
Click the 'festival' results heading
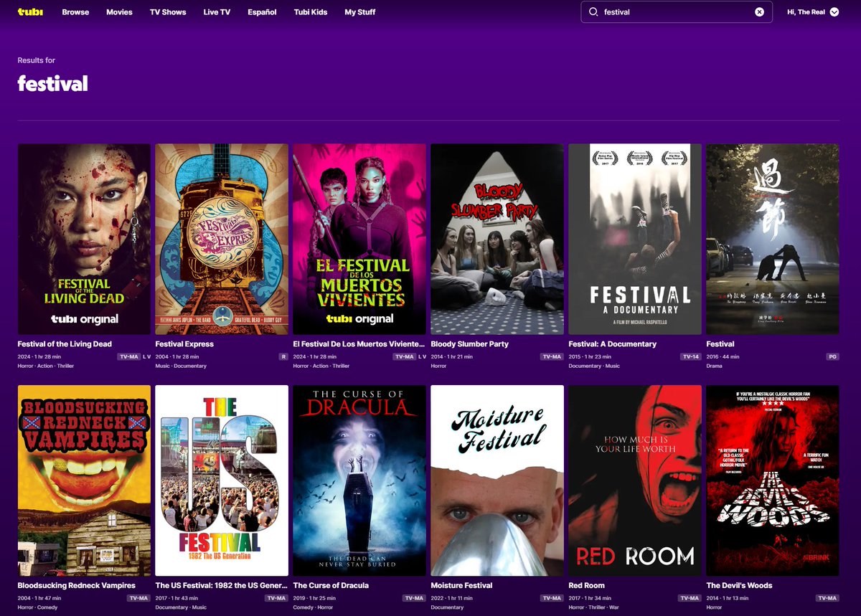(x=52, y=83)
